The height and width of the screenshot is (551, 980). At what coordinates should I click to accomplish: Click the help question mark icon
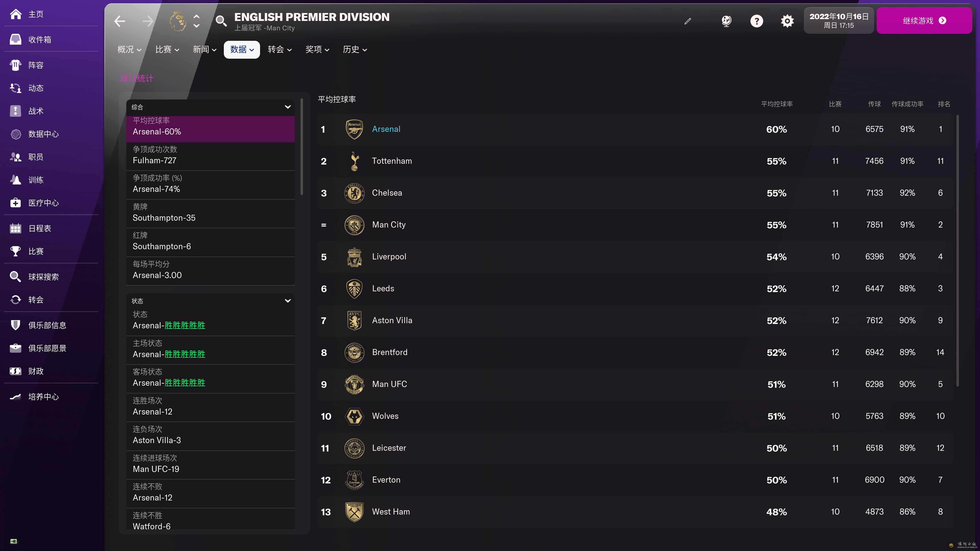coord(756,21)
